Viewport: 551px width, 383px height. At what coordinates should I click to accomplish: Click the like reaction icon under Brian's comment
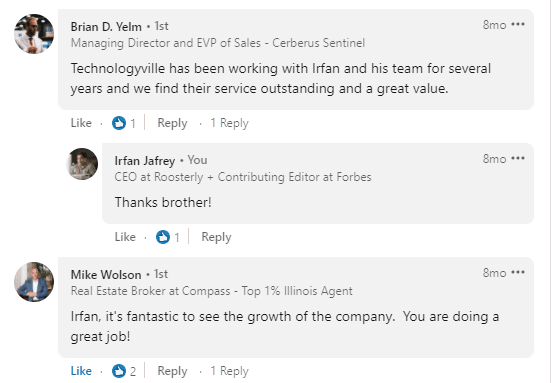pos(119,123)
